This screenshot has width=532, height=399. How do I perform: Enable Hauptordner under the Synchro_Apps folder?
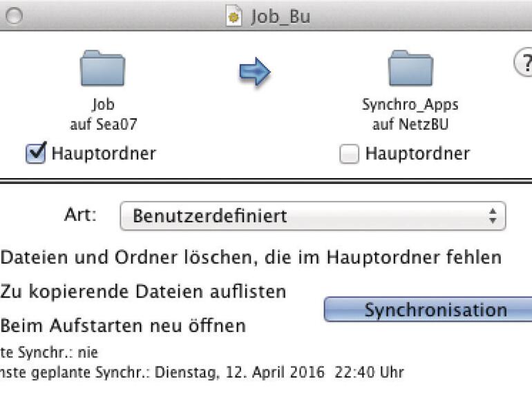(350, 153)
